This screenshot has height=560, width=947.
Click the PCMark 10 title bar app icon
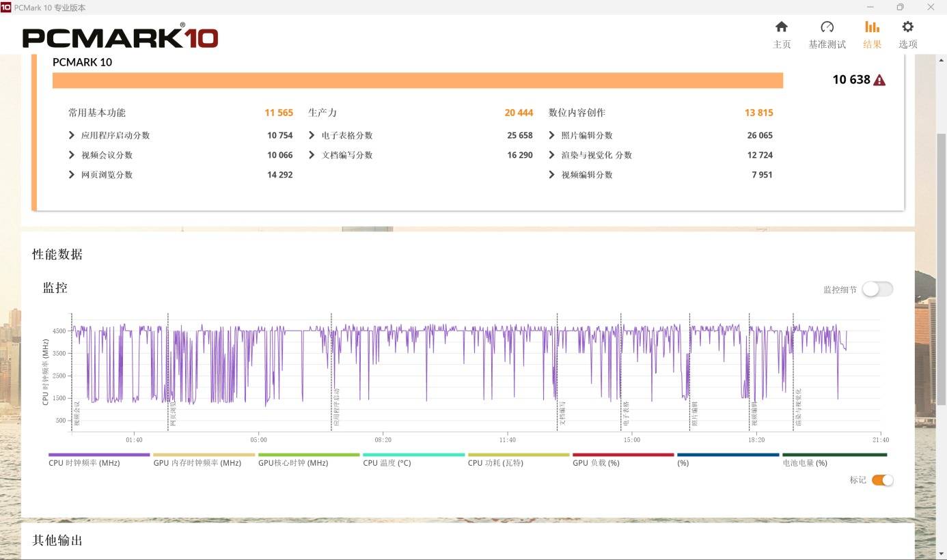click(x=6, y=7)
